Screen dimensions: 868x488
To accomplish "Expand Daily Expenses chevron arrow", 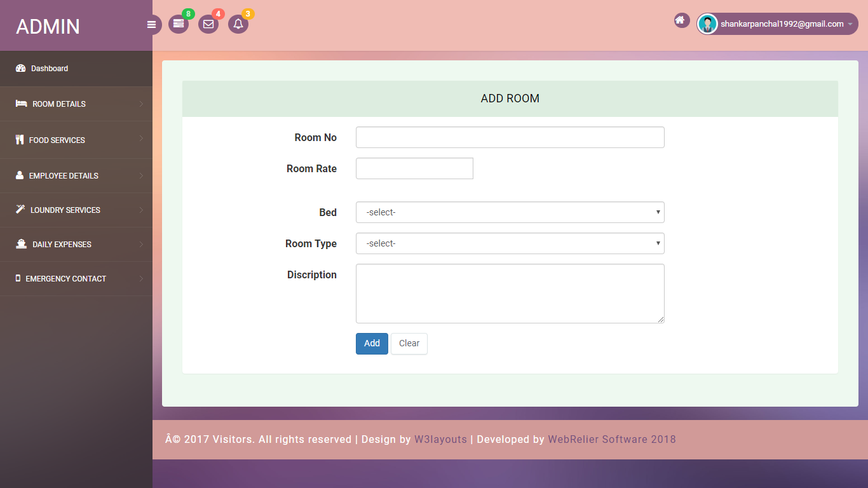I will point(141,244).
